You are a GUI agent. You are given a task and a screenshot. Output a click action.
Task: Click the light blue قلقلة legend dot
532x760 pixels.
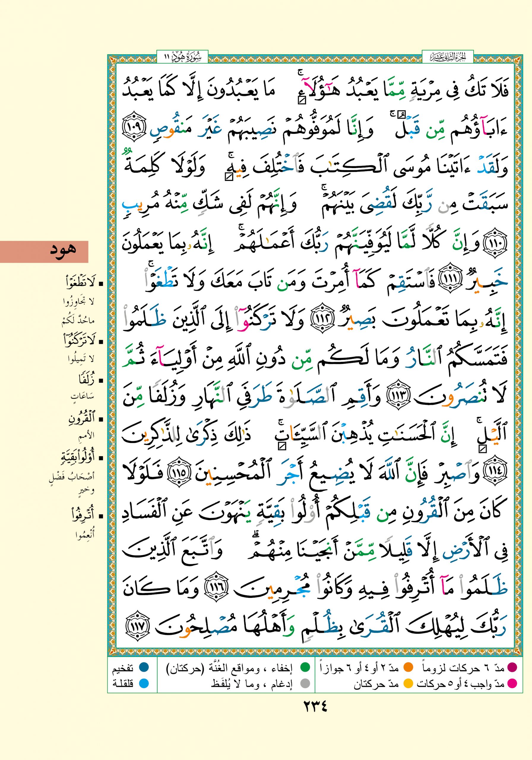point(144,683)
